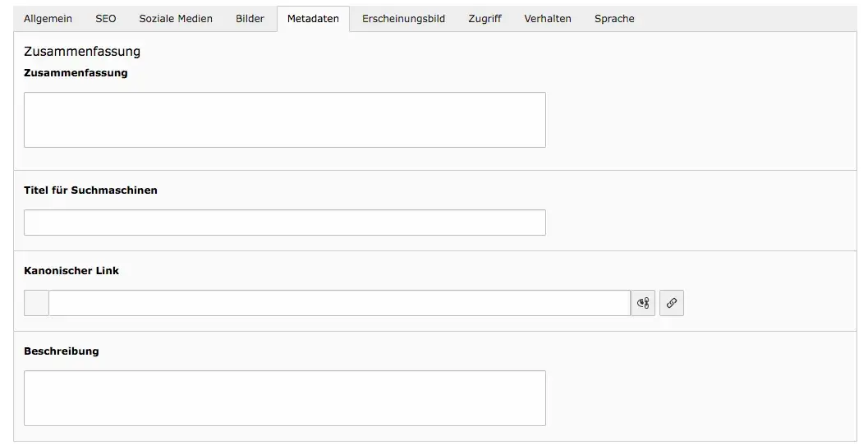Screen dimensions: 868x445
Task: Open the Zugriff tab
Action: click(x=485, y=19)
